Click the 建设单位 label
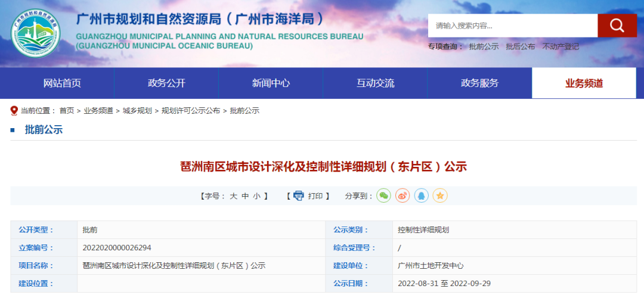The height and width of the screenshot is (298, 644). click(351, 266)
